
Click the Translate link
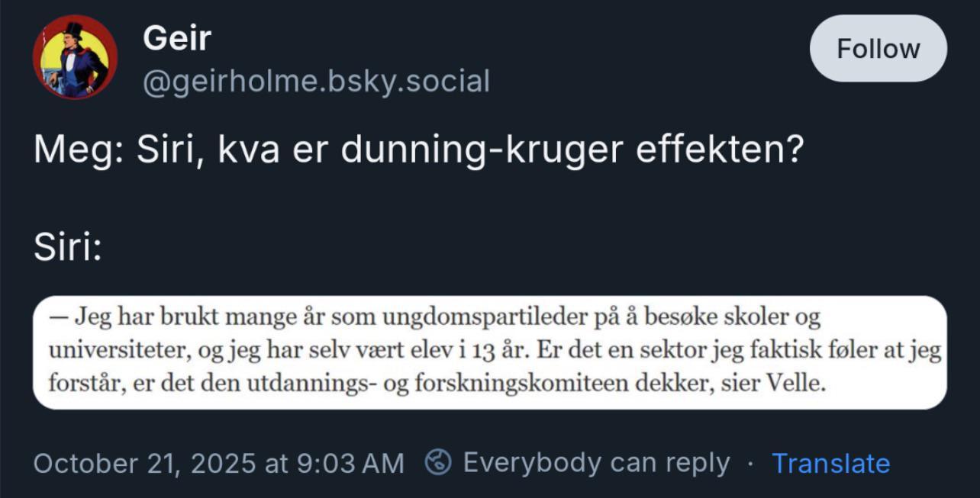point(830,463)
